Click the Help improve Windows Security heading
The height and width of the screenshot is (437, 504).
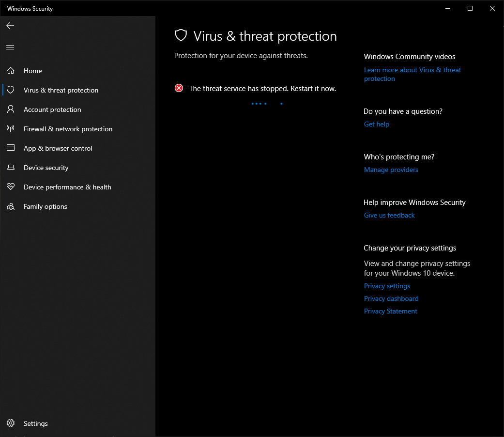[414, 202]
